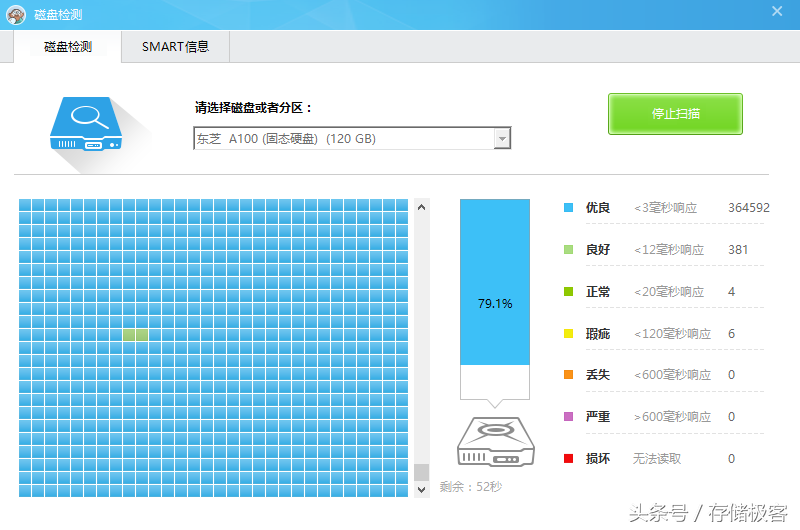This screenshot has height=530, width=800.
Task: Click the yellow 瑕疵 legend square
Action: tap(568, 334)
